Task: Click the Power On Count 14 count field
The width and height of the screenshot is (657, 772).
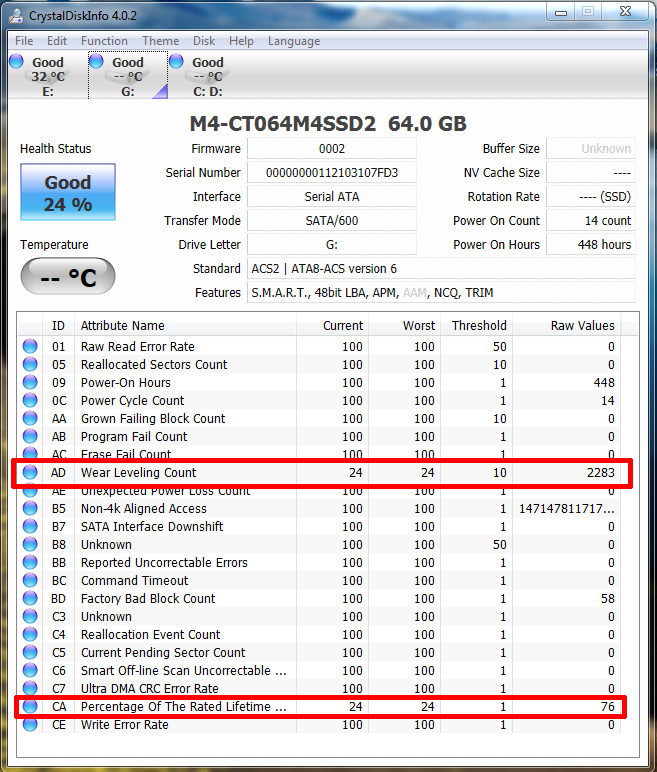Action: tap(591, 221)
